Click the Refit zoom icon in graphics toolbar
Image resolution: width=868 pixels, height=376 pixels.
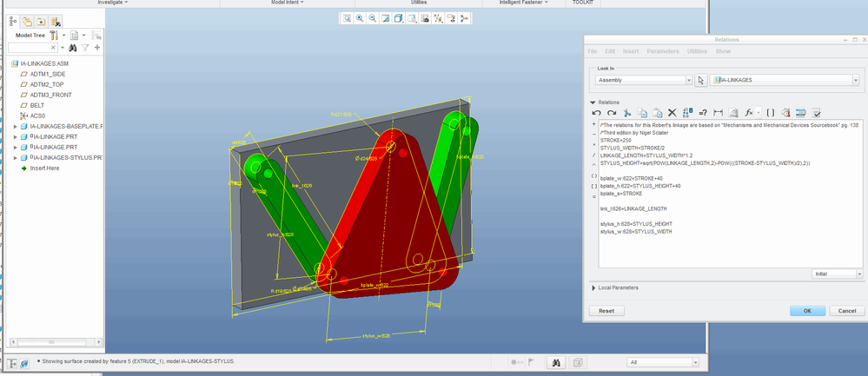point(346,18)
